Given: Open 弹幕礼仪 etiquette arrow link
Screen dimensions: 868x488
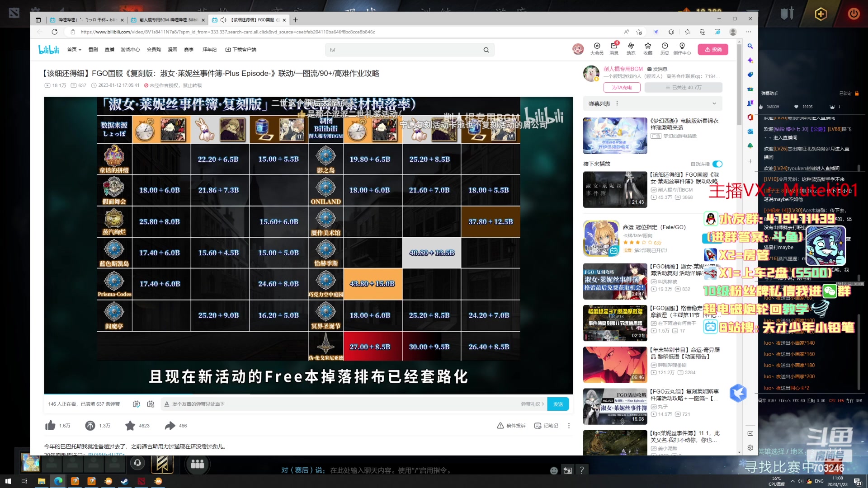Looking at the screenshot, I should tap(533, 404).
